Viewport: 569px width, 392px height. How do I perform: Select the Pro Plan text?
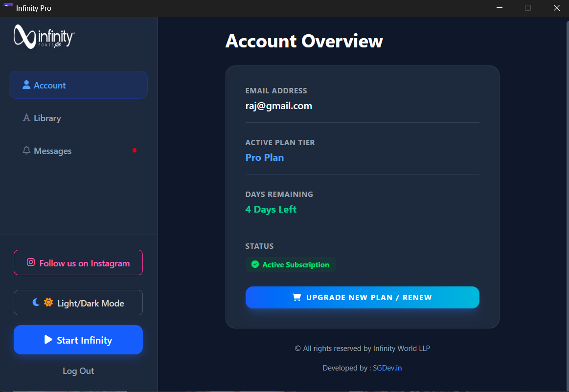coord(265,157)
